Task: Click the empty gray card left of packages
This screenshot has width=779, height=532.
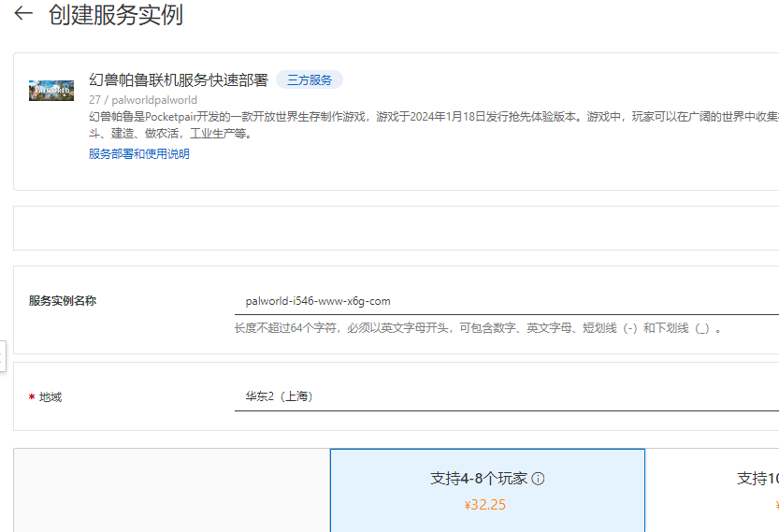Action: (x=171, y=491)
